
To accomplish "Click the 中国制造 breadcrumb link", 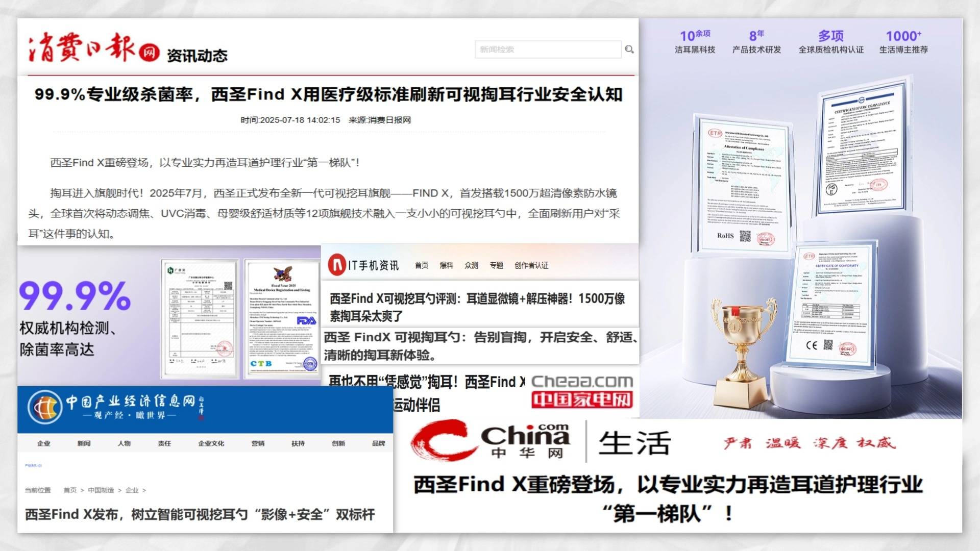I will (x=101, y=490).
